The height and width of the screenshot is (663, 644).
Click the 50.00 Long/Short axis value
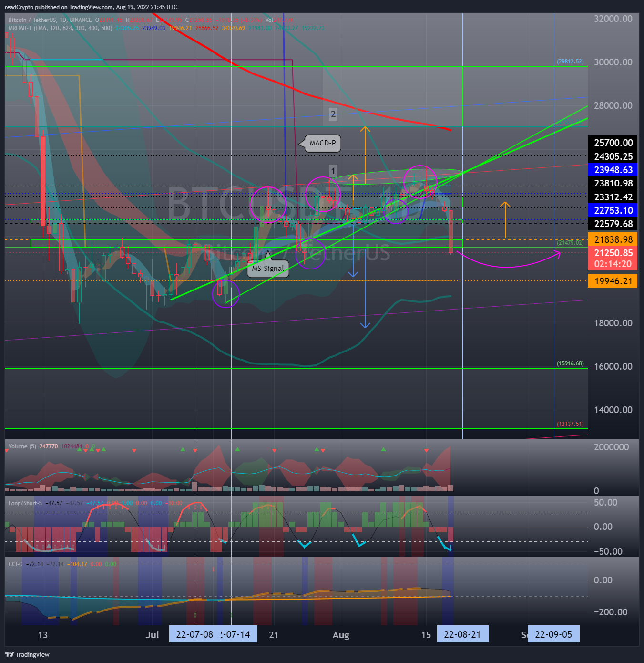pyautogui.click(x=606, y=502)
